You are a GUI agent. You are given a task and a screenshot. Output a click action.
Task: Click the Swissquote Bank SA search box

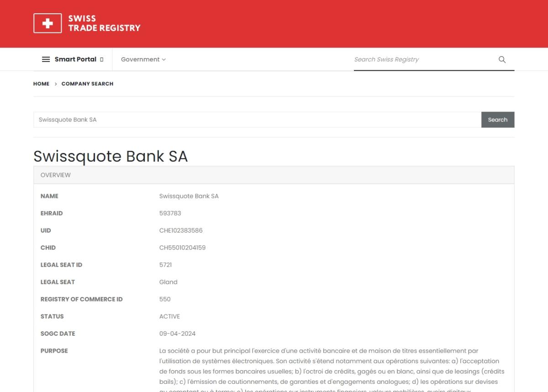pos(257,120)
